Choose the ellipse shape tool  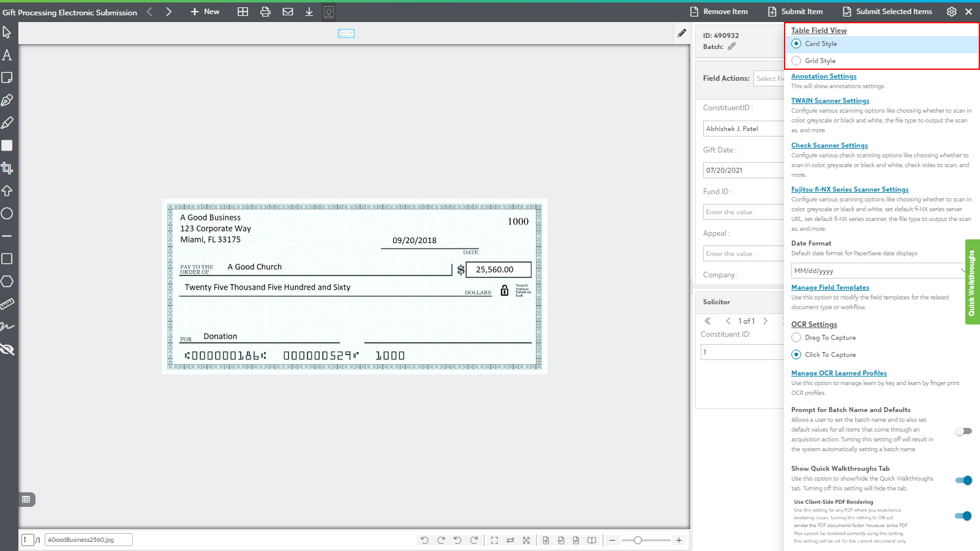click(7, 213)
